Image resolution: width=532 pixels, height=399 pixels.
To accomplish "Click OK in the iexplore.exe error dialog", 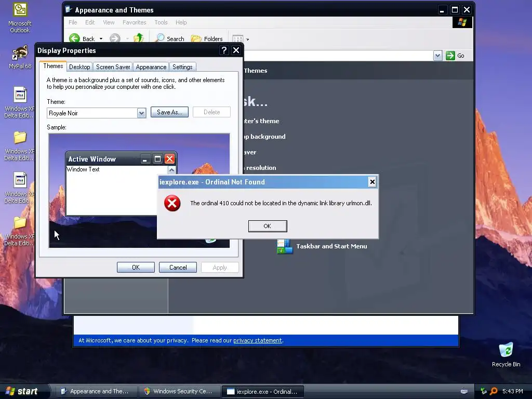I will pos(268,226).
